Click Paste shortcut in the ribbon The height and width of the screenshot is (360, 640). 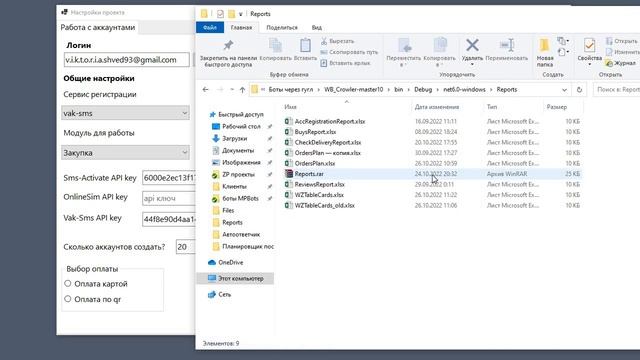[345, 63]
